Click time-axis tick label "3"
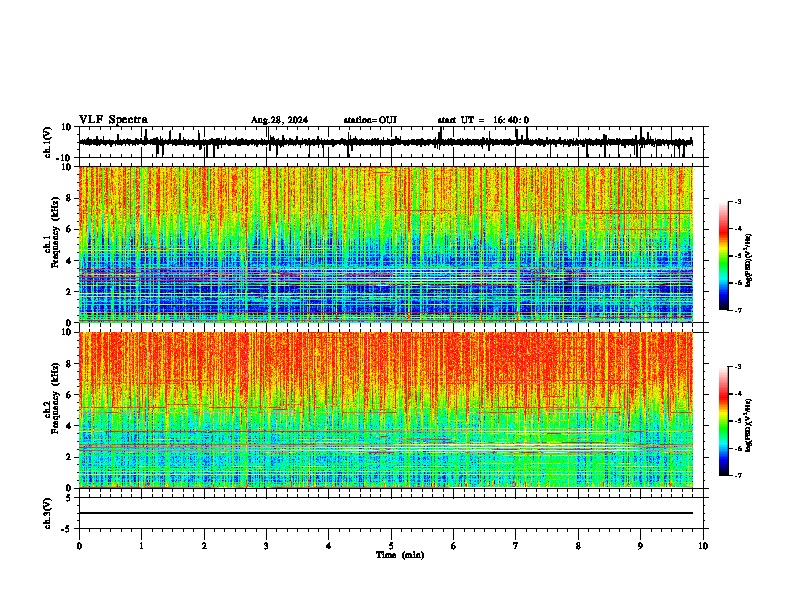 (x=266, y=546)
